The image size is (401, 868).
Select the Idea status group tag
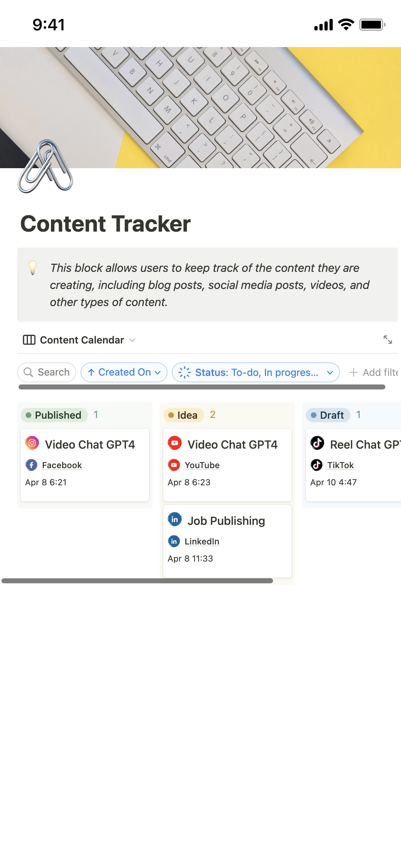(184, 415)
